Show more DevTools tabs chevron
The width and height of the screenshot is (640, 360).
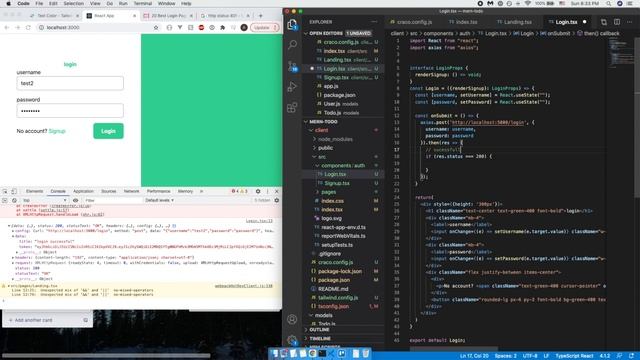coord(201,191)
